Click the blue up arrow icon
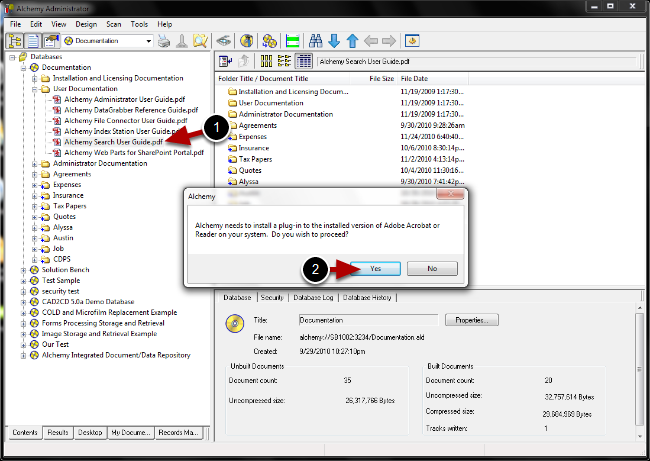Screen dimensions: 650x461 coord(352,41)
